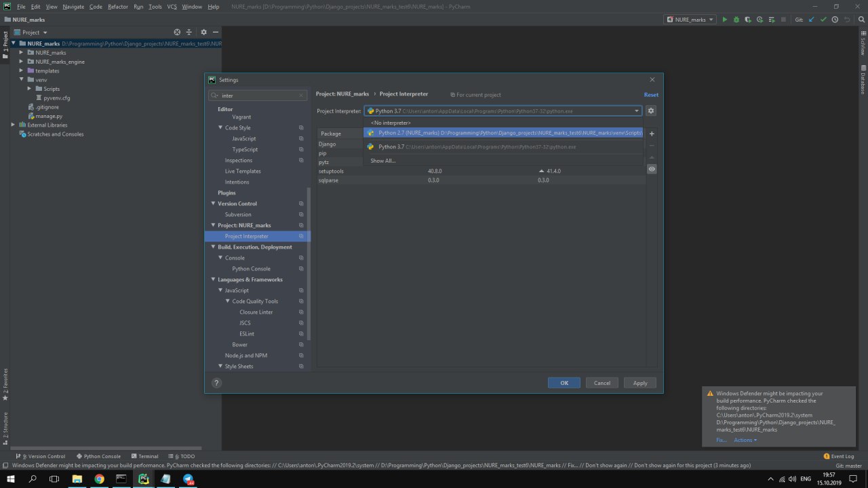
Task: Select Inspections in the settings tree
Action: tap(239, 160)
